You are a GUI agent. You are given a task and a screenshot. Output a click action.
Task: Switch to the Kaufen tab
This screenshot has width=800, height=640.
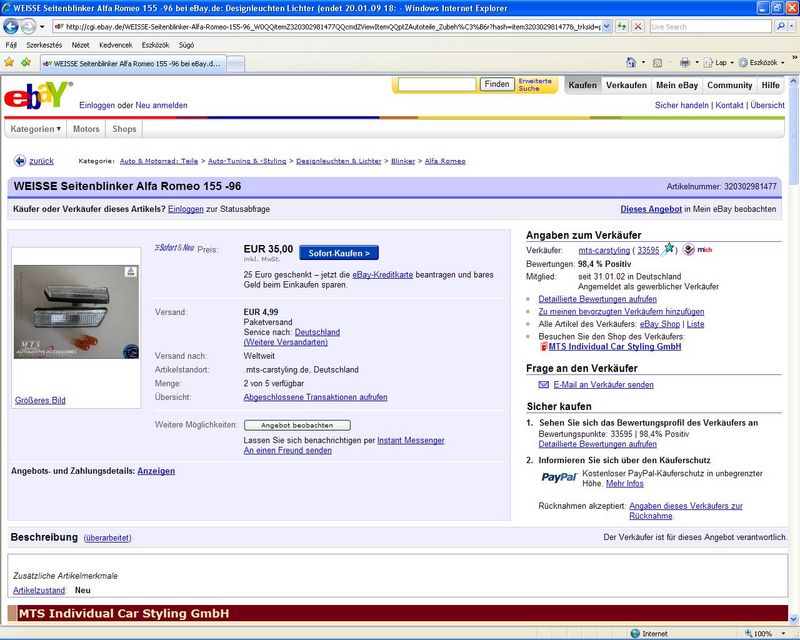point(583,85)
